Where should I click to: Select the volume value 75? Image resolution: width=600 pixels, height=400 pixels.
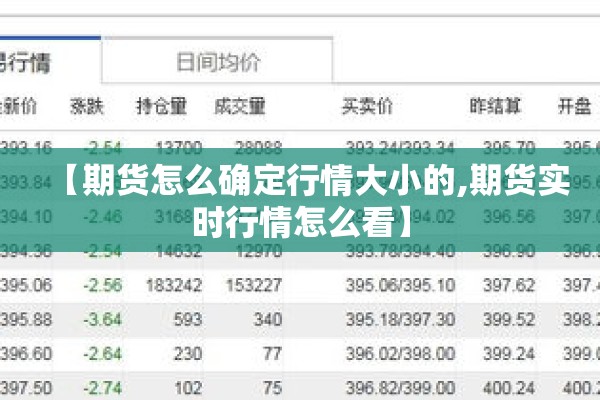tap(272, 388)
